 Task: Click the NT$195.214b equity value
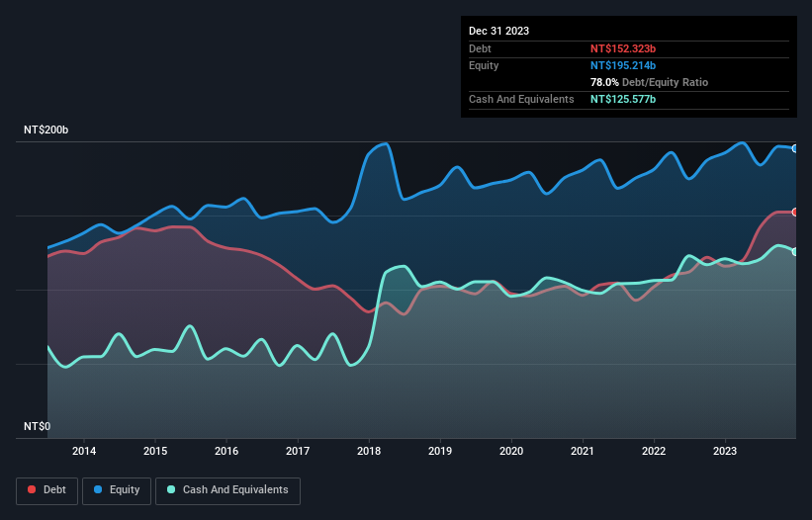tap(623, 65)
